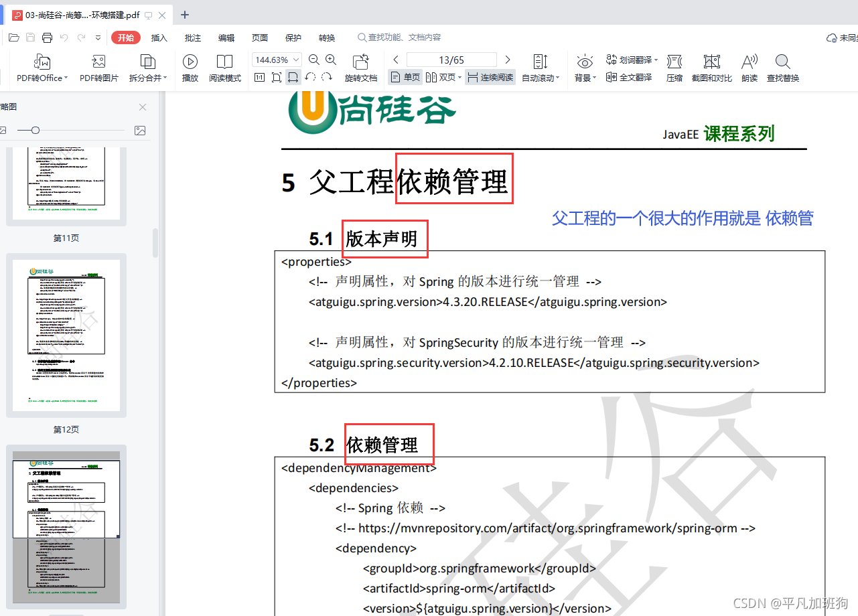Expand the 双页 dropdown arrow
The width and height of the screenshot is (858, 616).
(460, 78)
